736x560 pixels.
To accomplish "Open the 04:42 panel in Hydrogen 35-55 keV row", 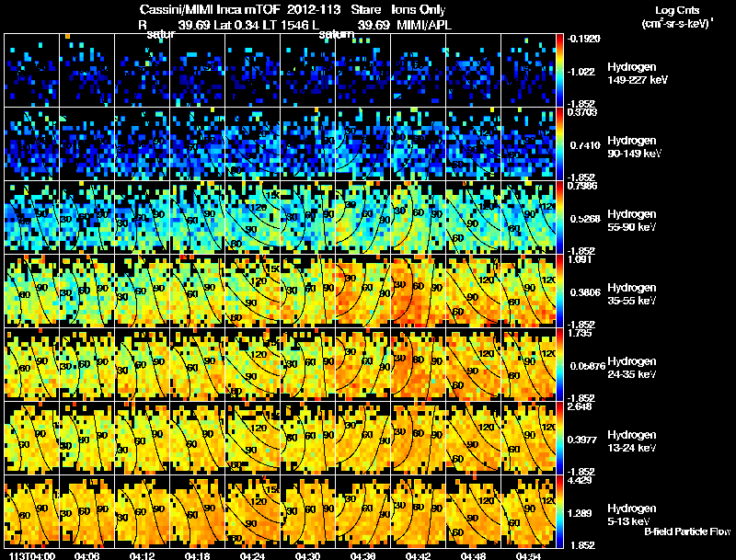I will click(x=418, y=291).
